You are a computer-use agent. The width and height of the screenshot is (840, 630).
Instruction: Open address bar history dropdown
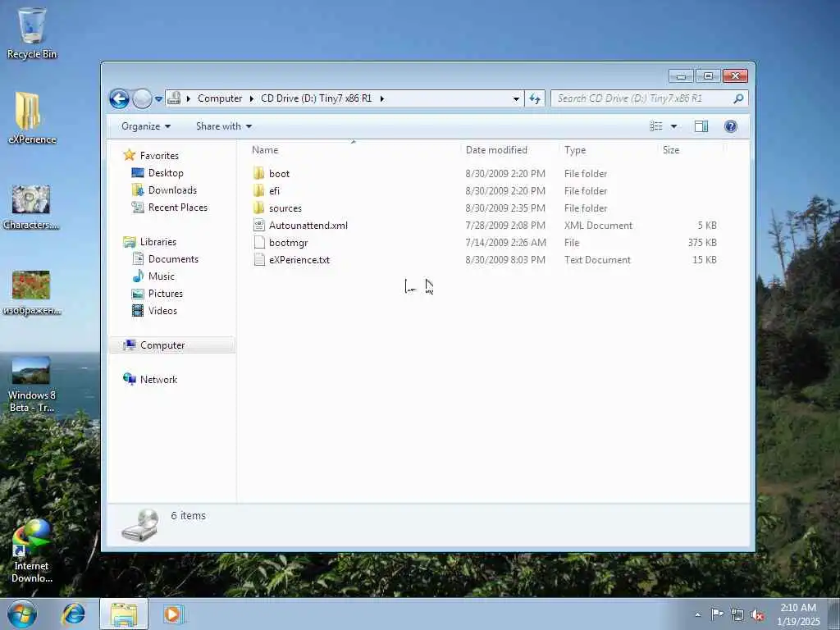(x=516, y=98)
